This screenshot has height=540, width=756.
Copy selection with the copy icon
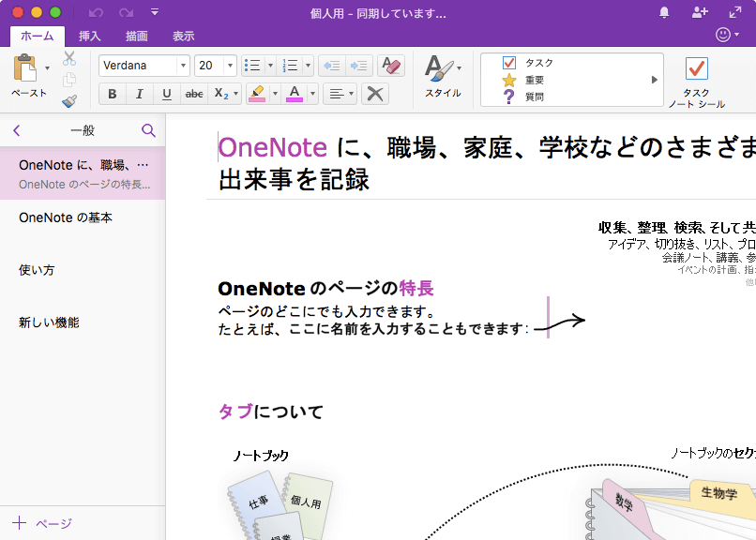69,80
